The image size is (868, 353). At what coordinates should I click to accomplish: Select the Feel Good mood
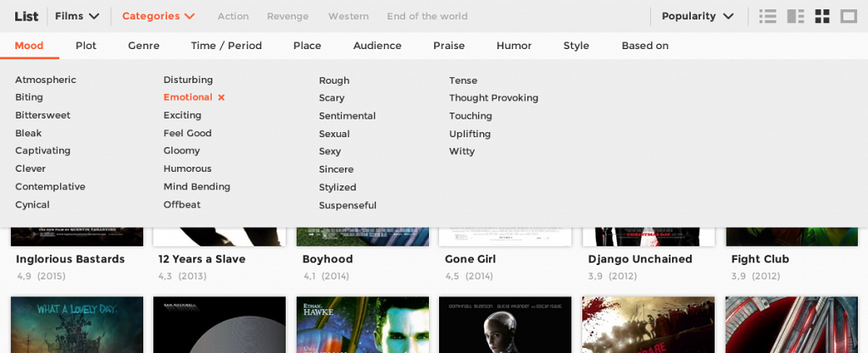pyautogui.click(x=187, y=133)
